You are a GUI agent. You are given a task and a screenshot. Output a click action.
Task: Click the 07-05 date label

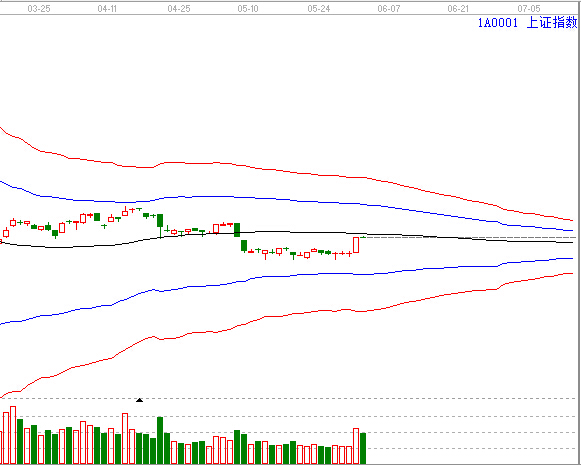[529, 9]
